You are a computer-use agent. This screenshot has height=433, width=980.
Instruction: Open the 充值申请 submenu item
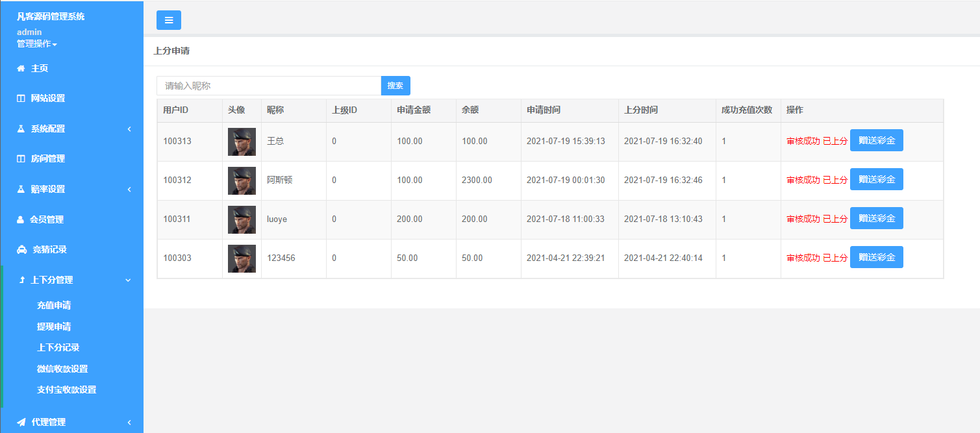(x=54, y=305)
